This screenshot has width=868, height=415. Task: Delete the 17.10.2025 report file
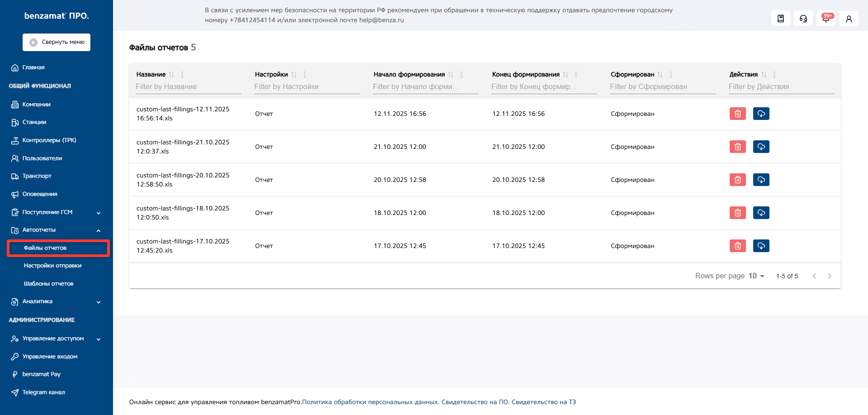[737, 246]
